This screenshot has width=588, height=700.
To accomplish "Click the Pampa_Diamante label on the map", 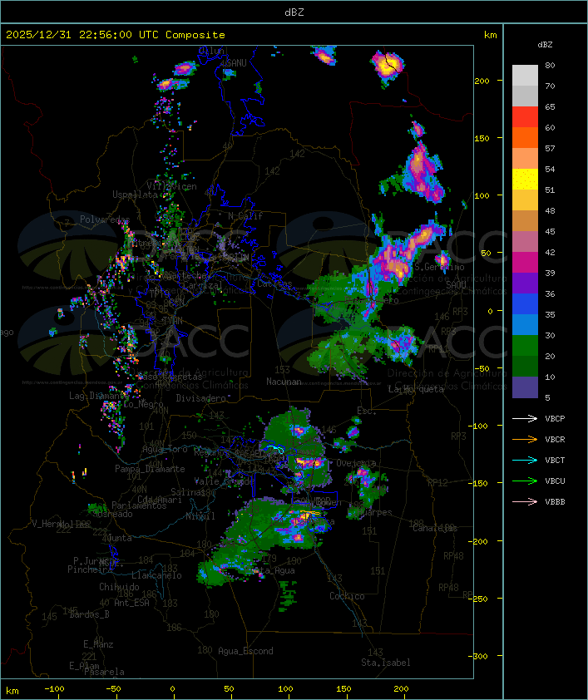I will click(x=150, y=469).
